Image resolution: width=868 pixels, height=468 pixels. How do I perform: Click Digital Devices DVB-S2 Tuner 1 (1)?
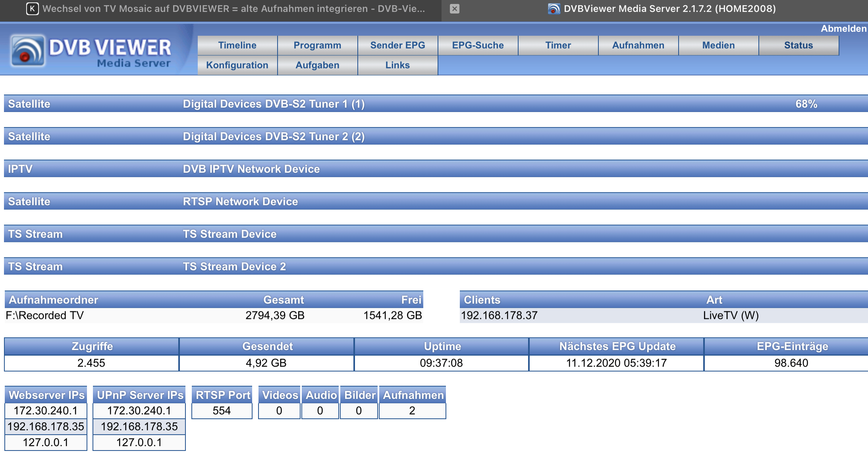274,104
